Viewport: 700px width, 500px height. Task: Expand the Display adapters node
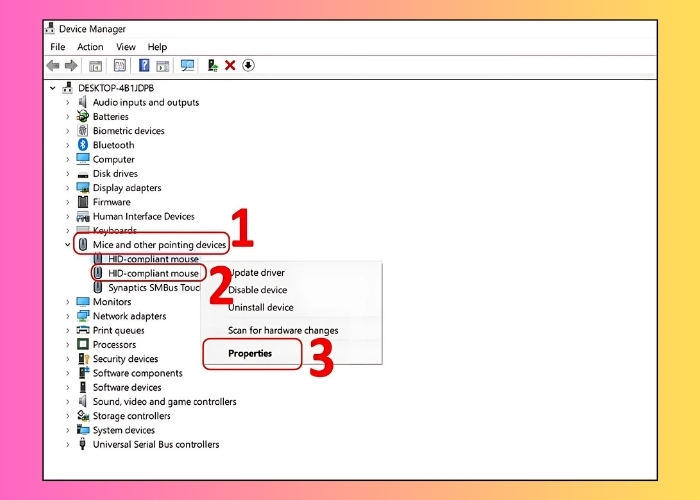coord(68,188)
